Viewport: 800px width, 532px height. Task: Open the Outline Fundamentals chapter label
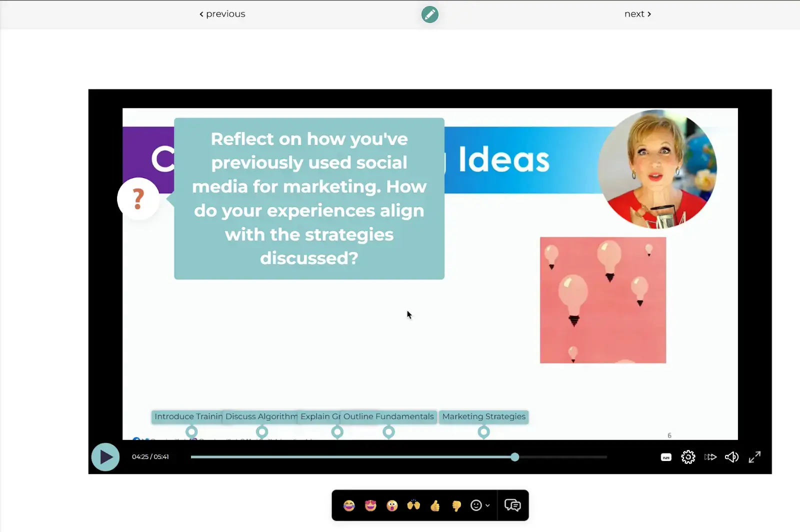(x=389, y=416)
